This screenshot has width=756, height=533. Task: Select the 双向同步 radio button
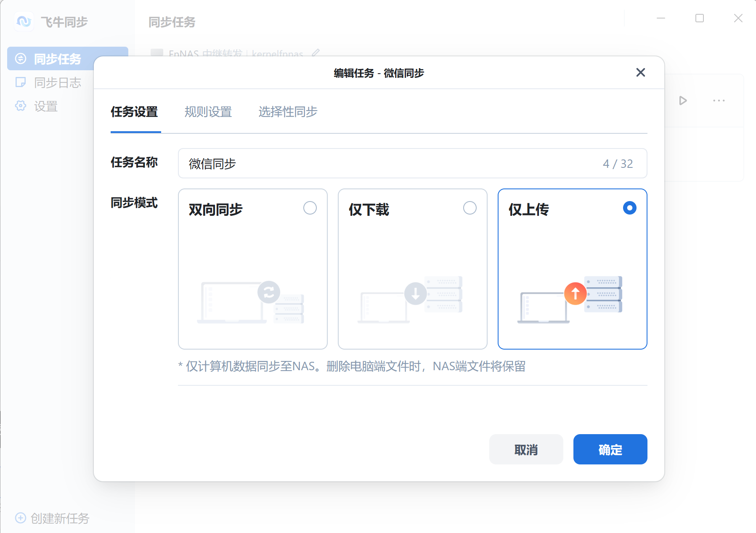point(310,208)
